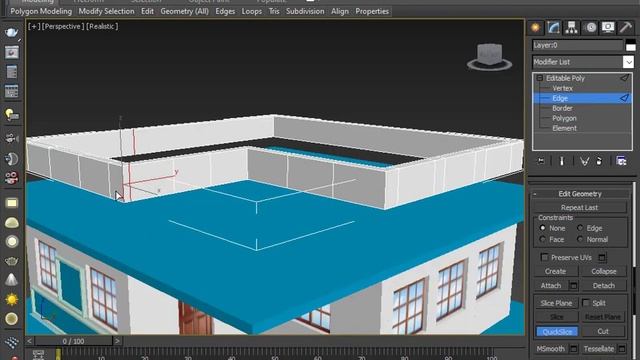This screenshot has height=360, width=640.
Task: Open the [Realistic] shading menu
Action: tap(102, 27)
